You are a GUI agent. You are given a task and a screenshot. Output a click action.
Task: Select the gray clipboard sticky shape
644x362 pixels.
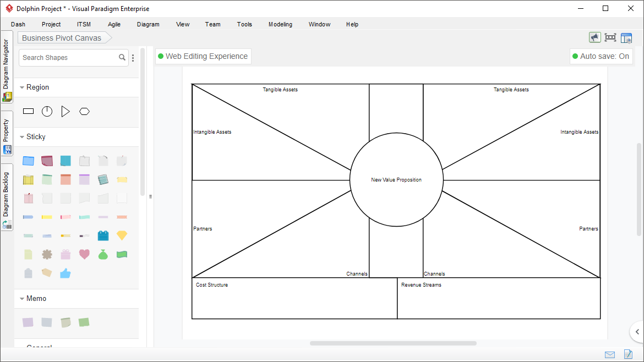pyautogui.click(x=28, y=273)
